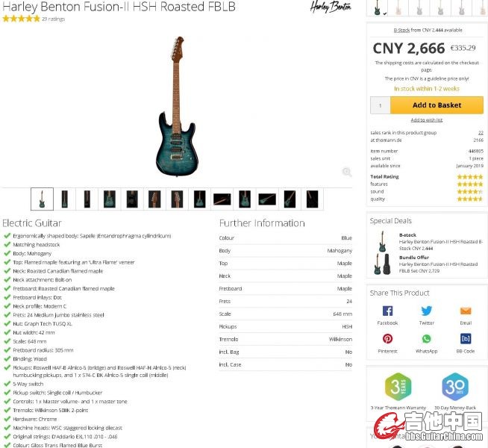The width and height of the screenshot is (488, 448).
Task: Copy BB-Code share icon
Action: (466, 338)
